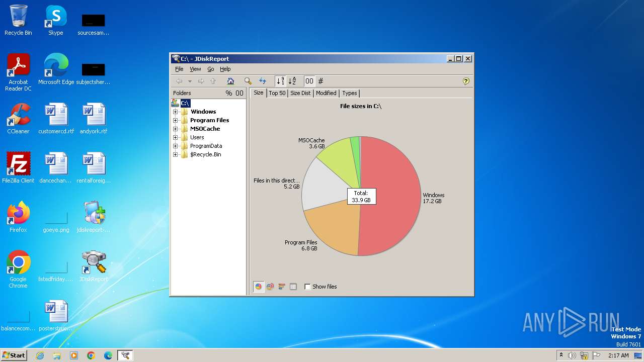Image resolution: width=644 pixels, height=362 pixels.
Task: Select the ring chart view icon
Action: pyautogui.click(x=270, y=287)
